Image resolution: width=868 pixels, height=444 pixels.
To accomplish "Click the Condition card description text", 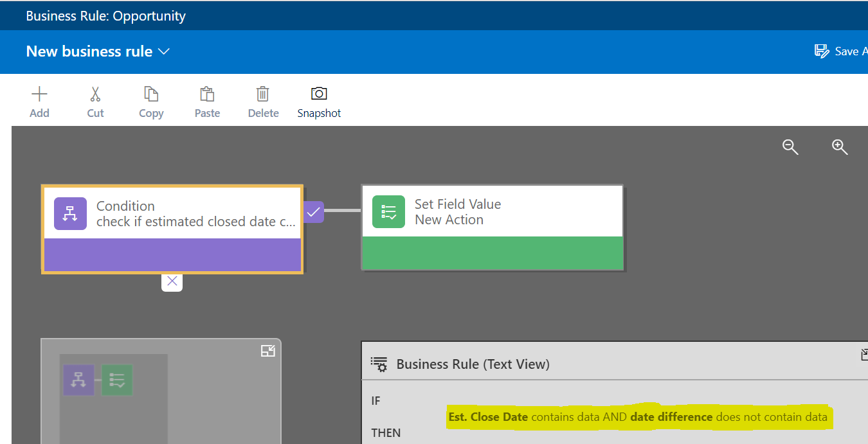I will (x=195, y=222).
